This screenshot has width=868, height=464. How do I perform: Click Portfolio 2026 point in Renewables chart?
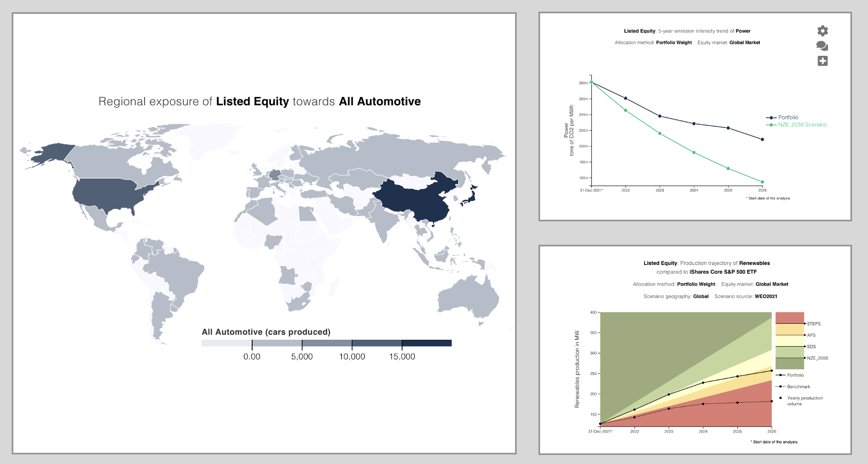point(771,371)
